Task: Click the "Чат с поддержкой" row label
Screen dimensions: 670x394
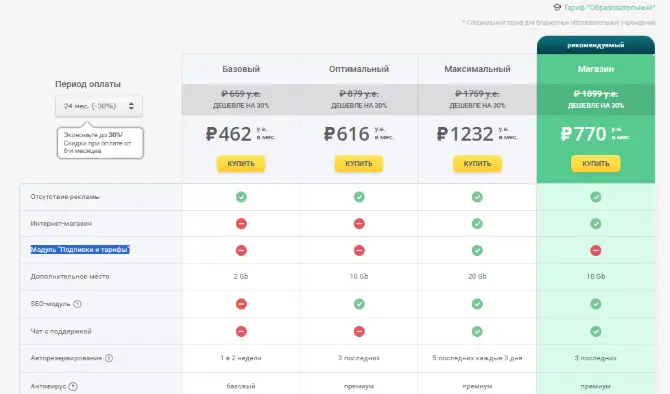Action: pyautogui.click(x=61, y=331)
